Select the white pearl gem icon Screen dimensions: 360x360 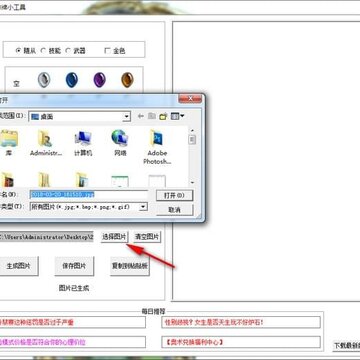44,80
